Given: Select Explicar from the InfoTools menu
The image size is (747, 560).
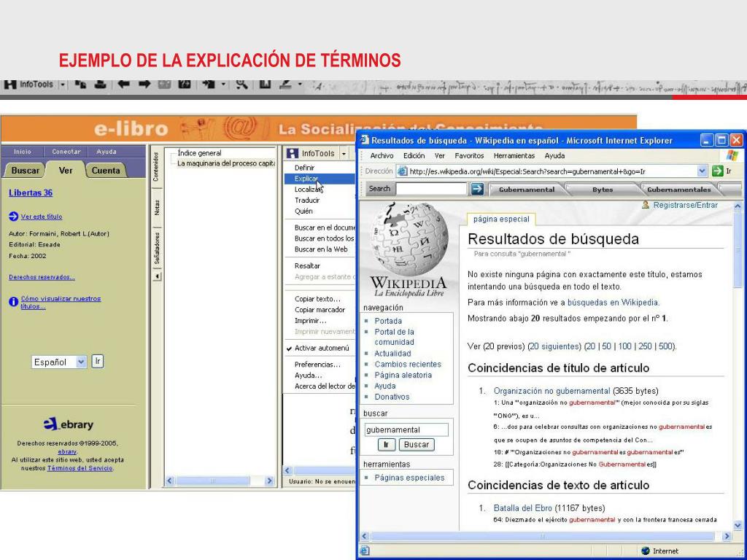Looking at the screenshot, I should [x=306, y=179].
